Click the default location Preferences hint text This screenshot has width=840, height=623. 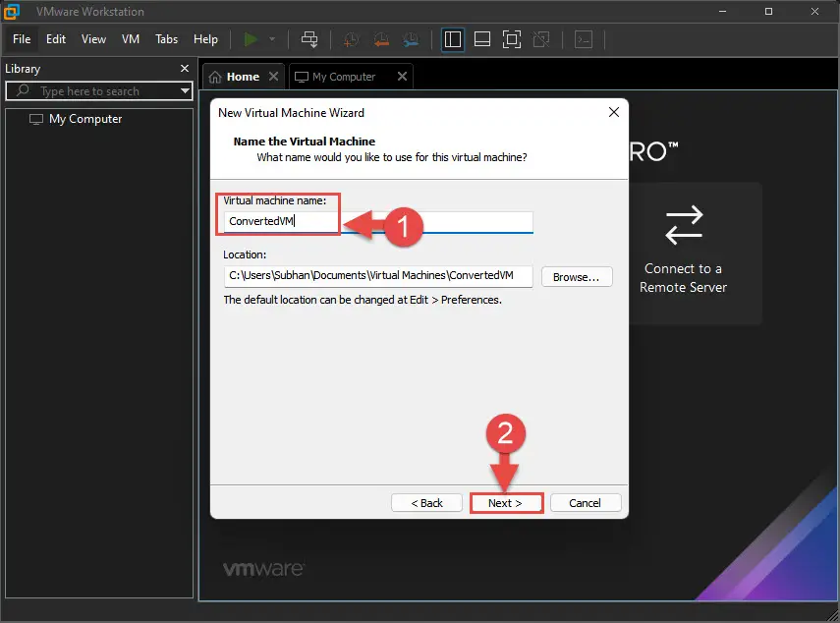tap(363, 300)
